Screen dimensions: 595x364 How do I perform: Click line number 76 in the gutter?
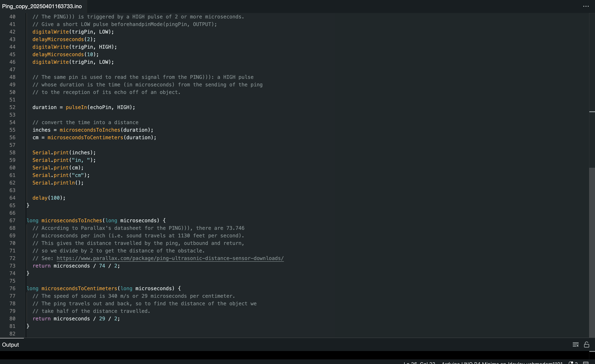point(12,288)
